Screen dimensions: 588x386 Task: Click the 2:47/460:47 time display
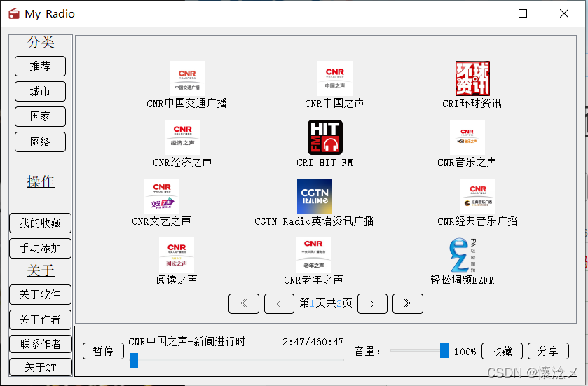click(313, 342)
